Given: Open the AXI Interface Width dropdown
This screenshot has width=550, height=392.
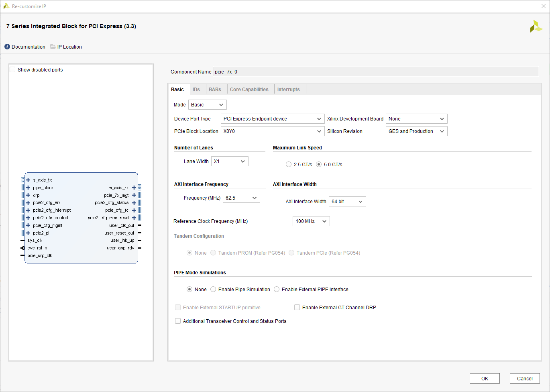Looking at the screenshot, I should coord(347,201).
